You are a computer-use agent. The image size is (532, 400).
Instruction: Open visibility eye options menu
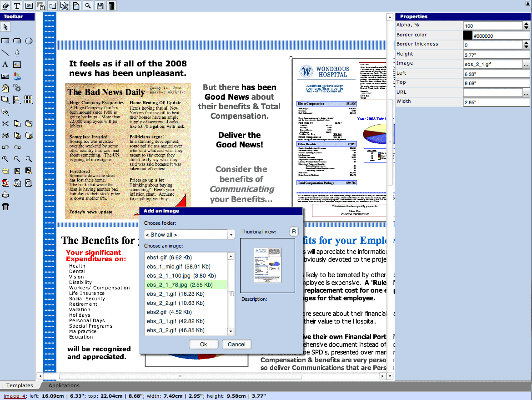(5, 112)
